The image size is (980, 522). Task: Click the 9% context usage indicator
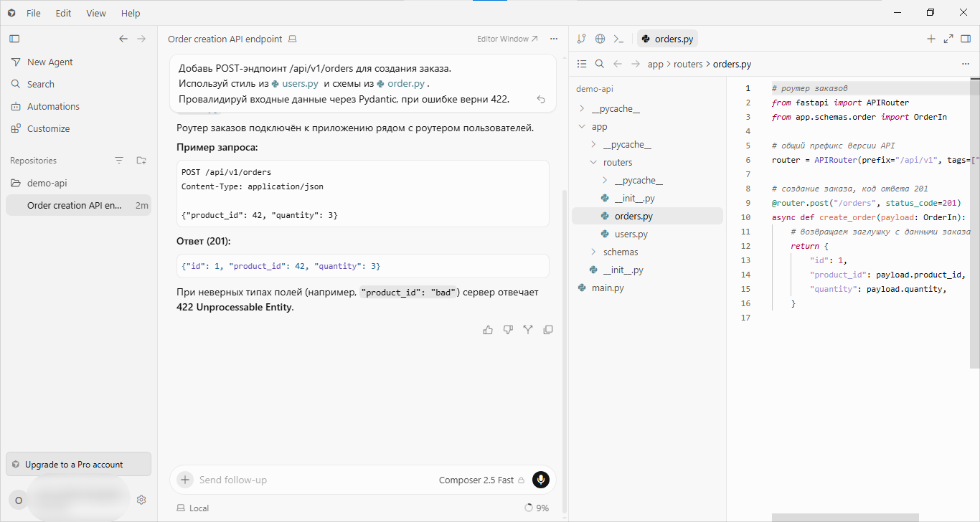pyautogui.click(x=537, y=508)
